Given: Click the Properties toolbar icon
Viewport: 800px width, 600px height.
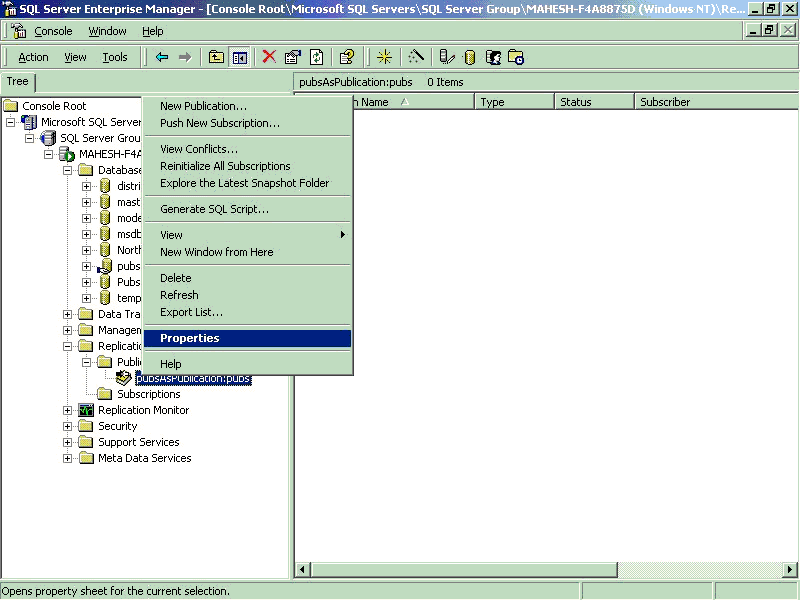Looking at the screenshot, I should [x=292, y=57].
